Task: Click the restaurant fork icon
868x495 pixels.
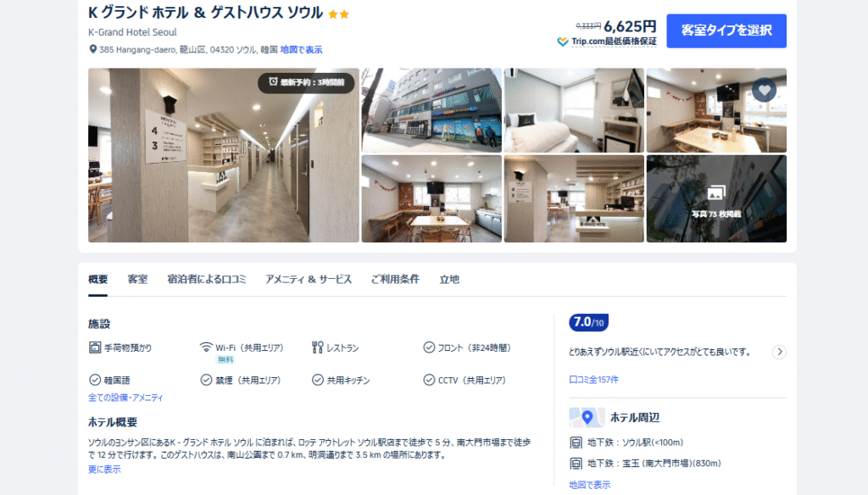Action: tap(317, 348)
